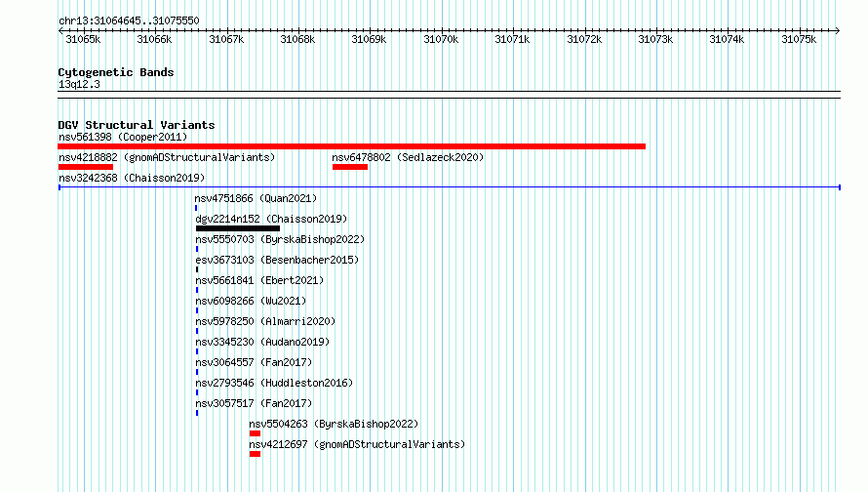Click the red bar under nsv4212697

tap(255, 454)
